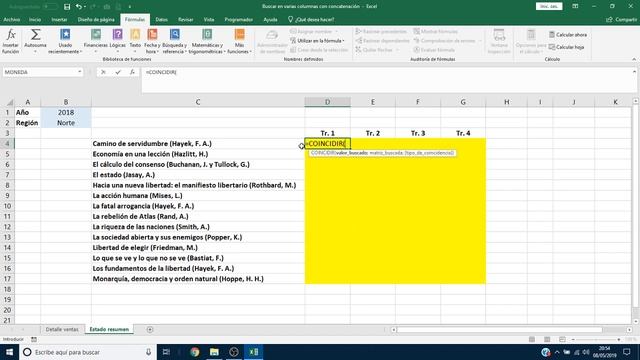Screen dimensions: 640x360
Task: Switch to the Inicio ribbon tab
Action: coord(35,20)
